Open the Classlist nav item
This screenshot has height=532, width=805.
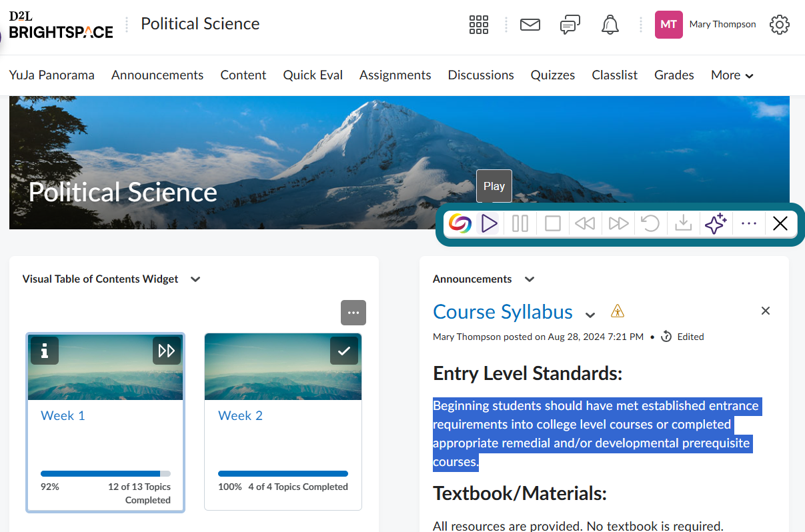615,75
